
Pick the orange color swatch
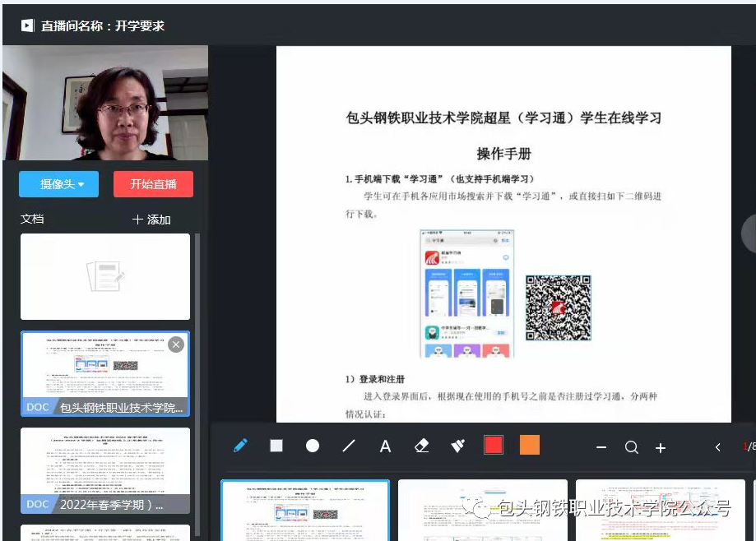[x=530, y=445]
